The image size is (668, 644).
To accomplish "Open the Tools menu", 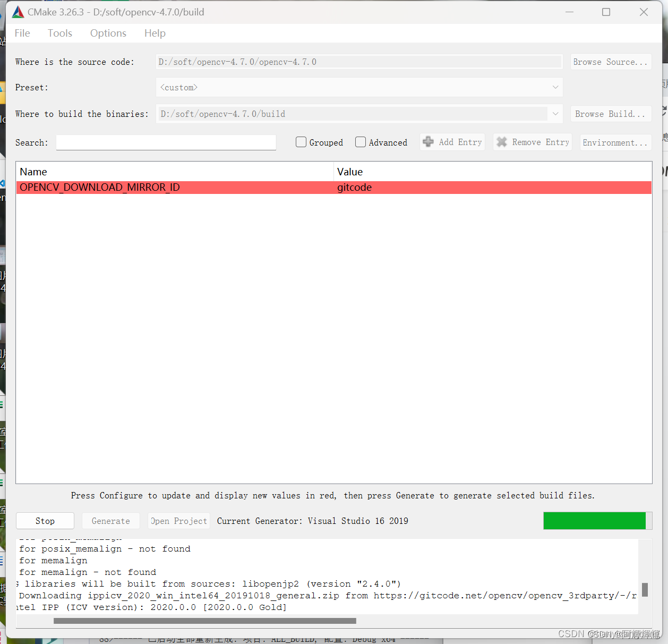I will 59,33.
